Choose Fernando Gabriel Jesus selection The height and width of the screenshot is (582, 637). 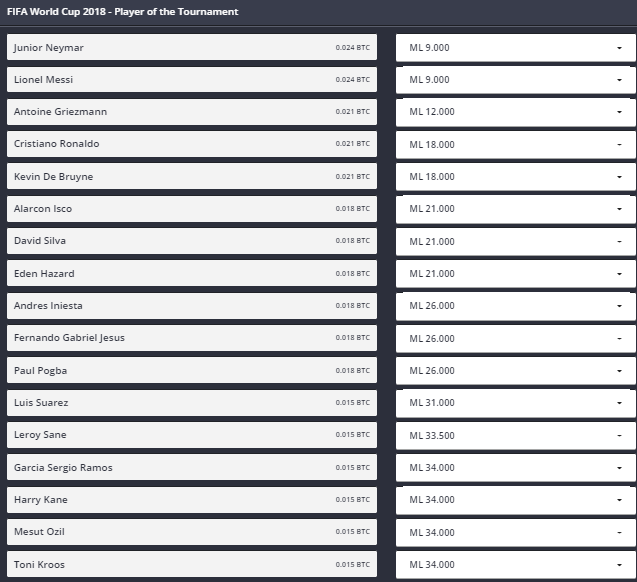click(192, 338)
